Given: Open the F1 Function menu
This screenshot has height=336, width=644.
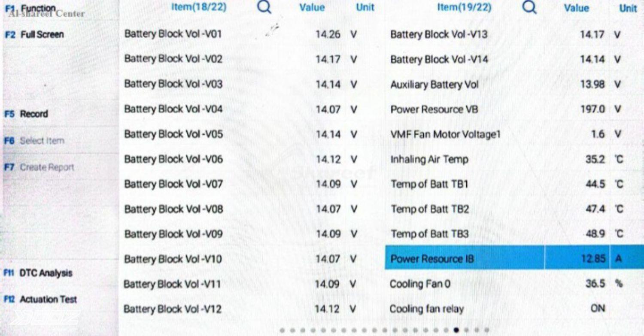Looking at the screenshot, I should tap(30, 9).
